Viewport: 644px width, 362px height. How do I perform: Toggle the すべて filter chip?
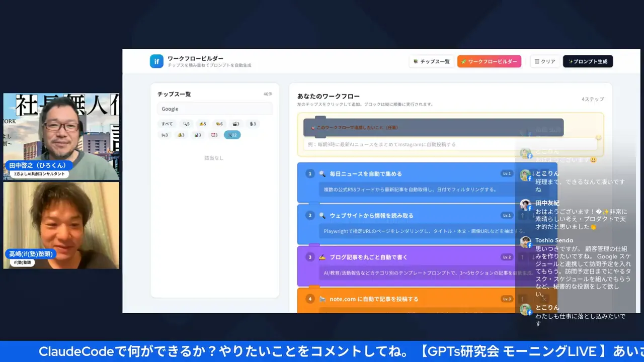[x=167, y=124]
